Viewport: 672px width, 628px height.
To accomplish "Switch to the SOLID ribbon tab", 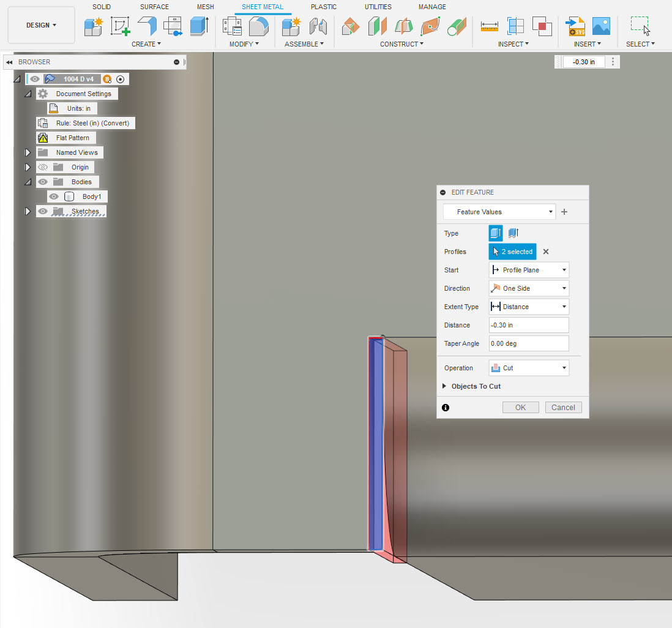I will [x=102, y=7].
